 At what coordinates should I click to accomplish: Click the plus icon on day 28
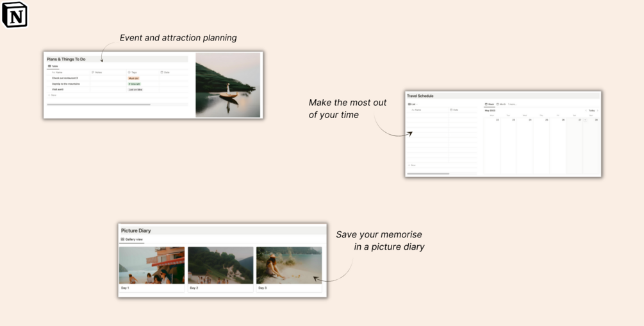tap(585, 120)
